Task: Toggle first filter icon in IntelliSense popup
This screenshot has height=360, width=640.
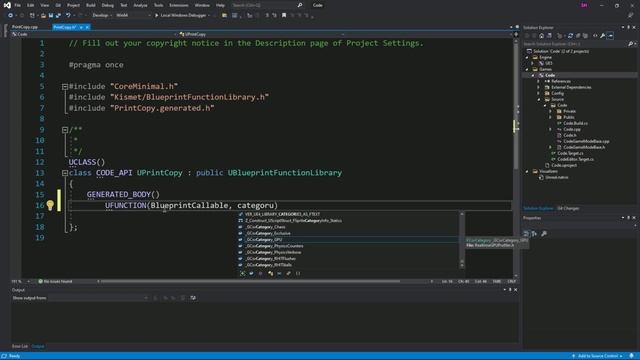Action: click(242, 273)
